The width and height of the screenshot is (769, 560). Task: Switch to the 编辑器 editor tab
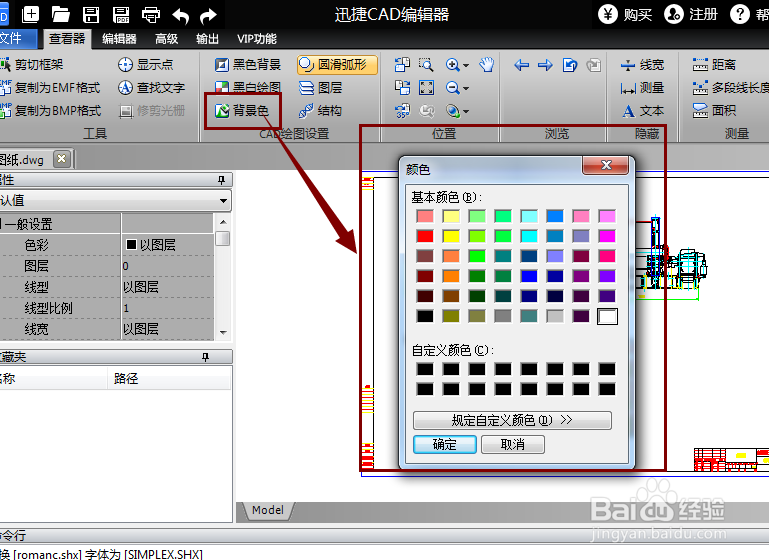pos(119,39)
